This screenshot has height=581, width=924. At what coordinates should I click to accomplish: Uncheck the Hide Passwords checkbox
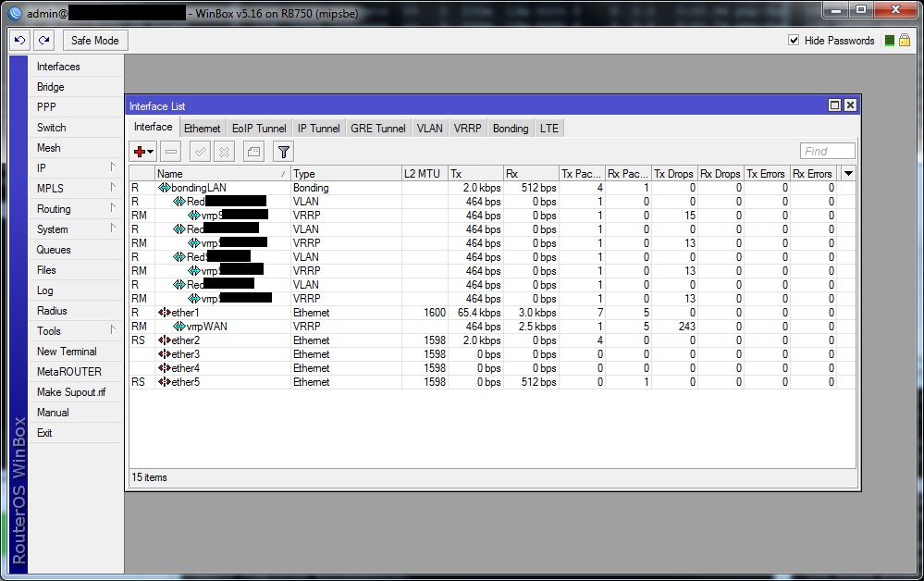coord(793,40)
